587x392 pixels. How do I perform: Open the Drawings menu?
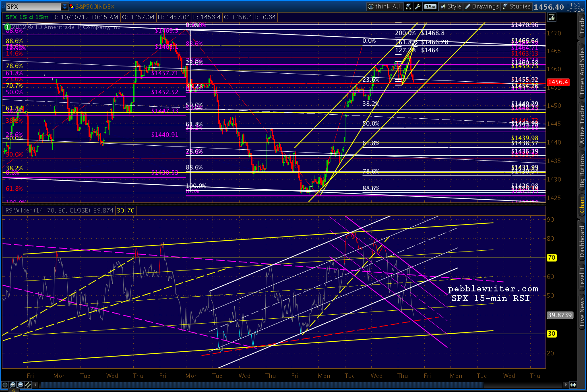[482, 6]
